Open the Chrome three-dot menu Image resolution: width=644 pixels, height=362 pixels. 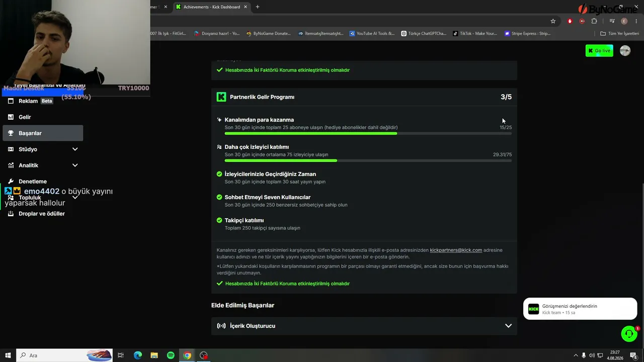pyautogui.click(x=636, y=21)
